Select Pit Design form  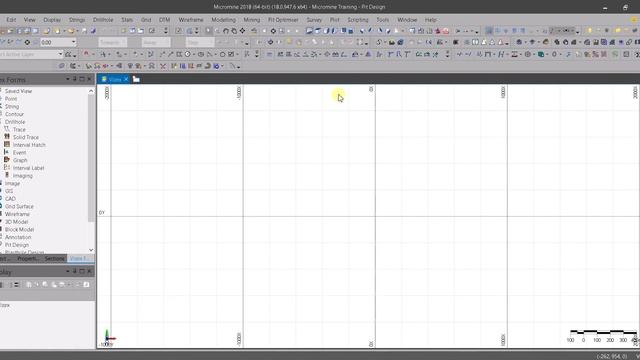17,245
